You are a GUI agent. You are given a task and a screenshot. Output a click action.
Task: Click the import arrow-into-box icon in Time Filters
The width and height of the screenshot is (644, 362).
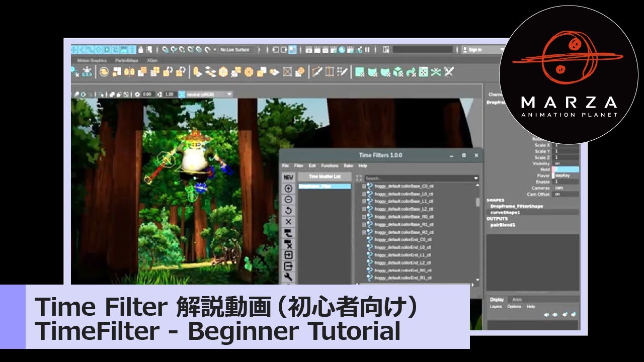(288, 255)
